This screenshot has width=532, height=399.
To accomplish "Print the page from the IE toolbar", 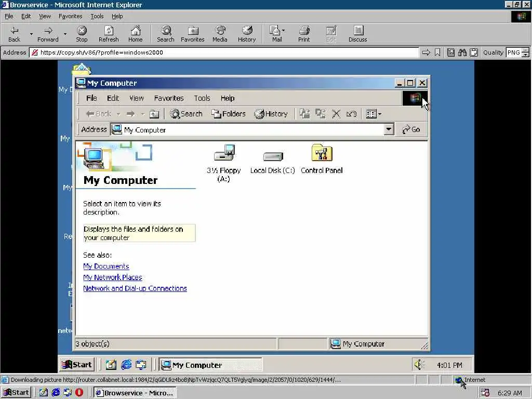I will [303, 34].
